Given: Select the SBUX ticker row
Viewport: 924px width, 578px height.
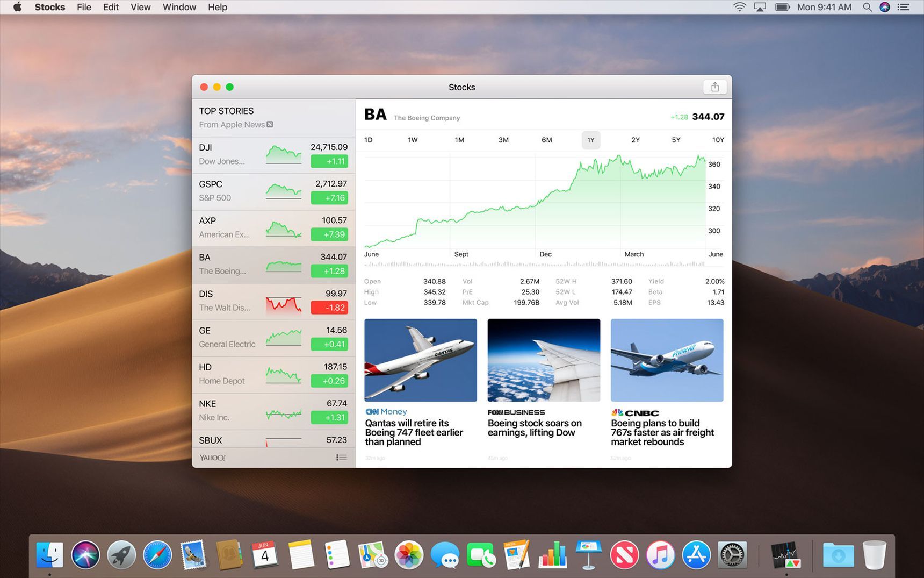Looking at the screenshot, I should click(x=273, y=439).
